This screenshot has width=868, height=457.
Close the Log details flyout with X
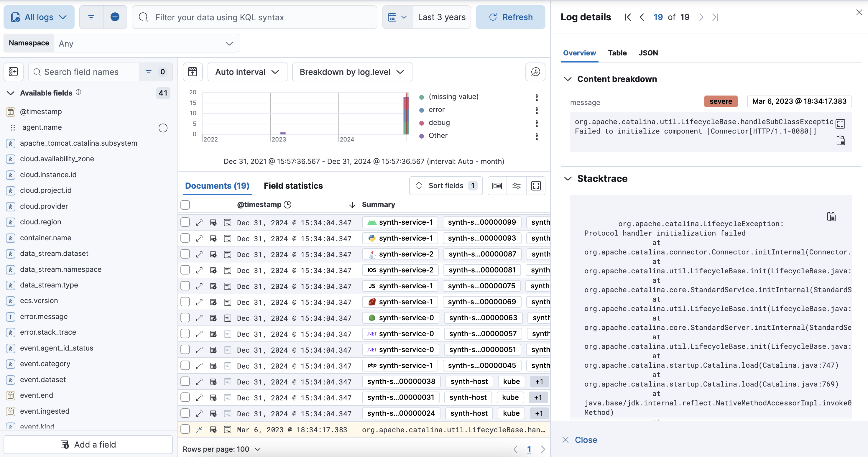pyautogui.click(x=859, y=12)
